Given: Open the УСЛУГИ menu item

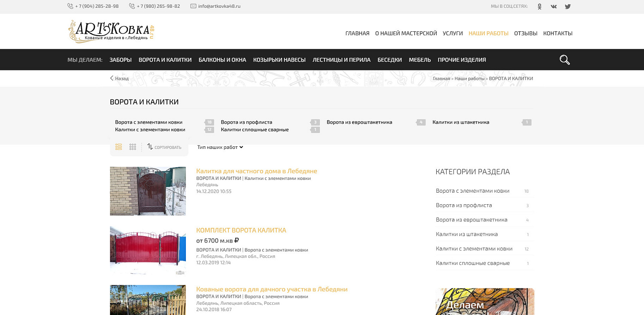Looking at the screenshot, I should click(453, 33).
